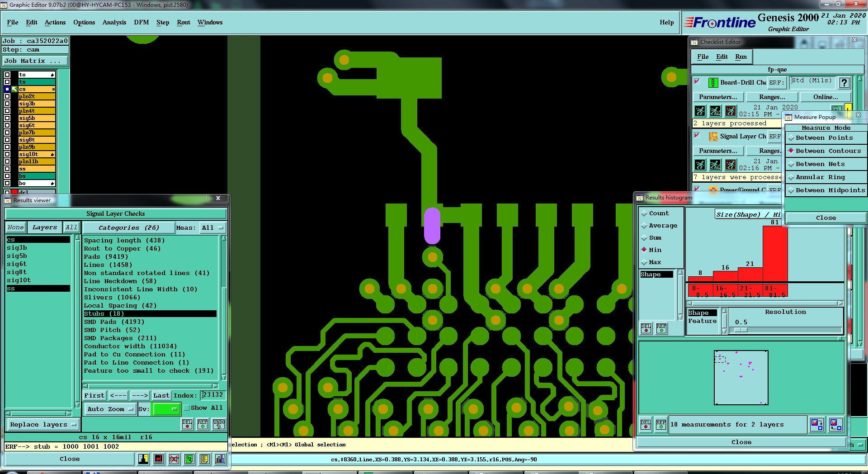This screenshot has width=868, height=474.
Task: Open the Edit menu in Checklist Editor
Action: [x=722, y=57]
